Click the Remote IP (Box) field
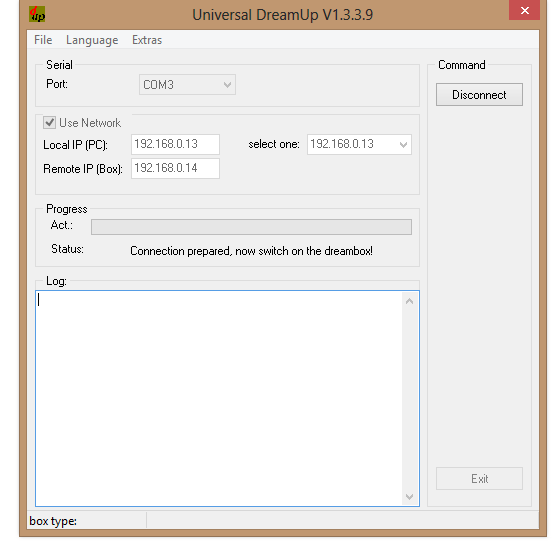The image size is (557, 543). [175, 168]
